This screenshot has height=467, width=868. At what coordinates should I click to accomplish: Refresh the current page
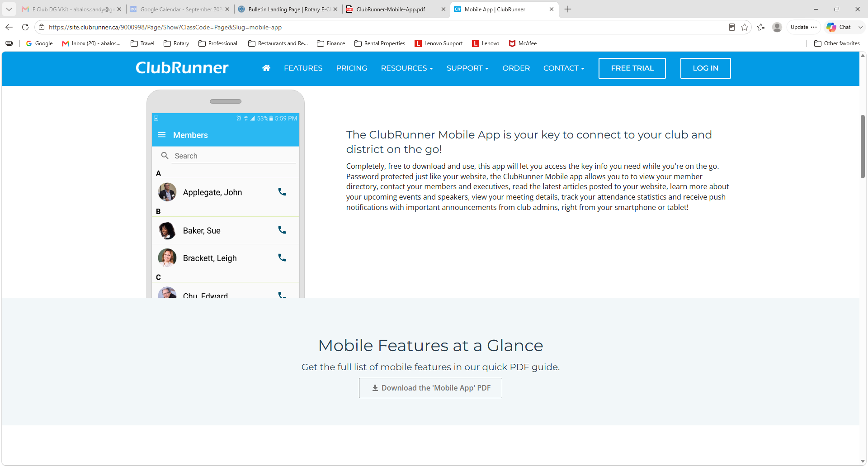[x=25, y=27]
